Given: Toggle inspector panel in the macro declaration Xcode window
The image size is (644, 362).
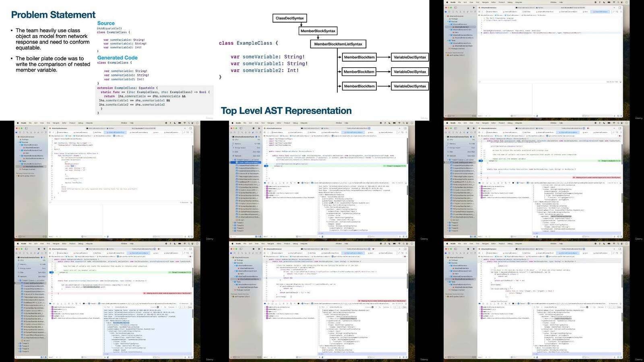Looking at the screenshot, I should pyautogui.click(x=620, y=8).
